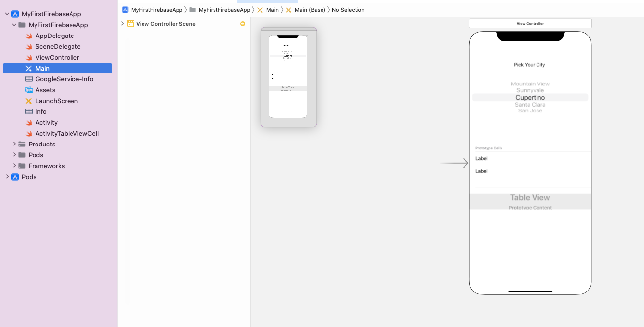Click No Selection in breadcrumb bar
This screenshot has width=644, height=327.
click(348, 10)
